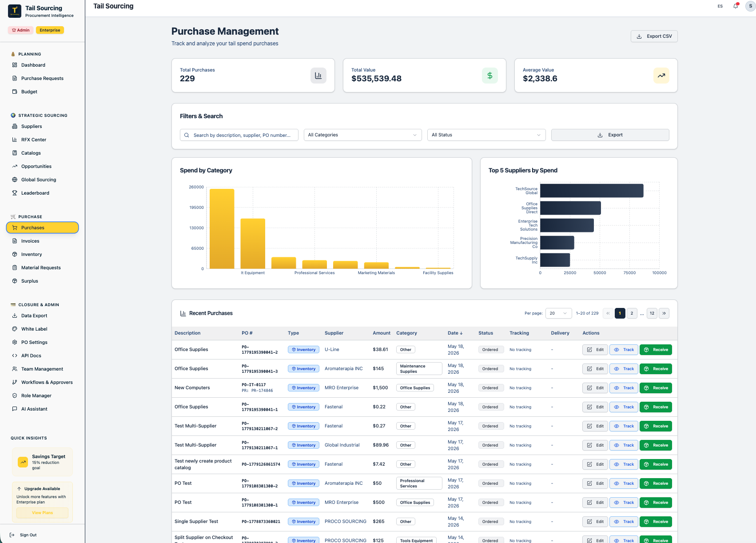The height and width of the screenshot is (543, 756).
Task: Jump to last page arrow button
Action: click(x=664, y=313)
